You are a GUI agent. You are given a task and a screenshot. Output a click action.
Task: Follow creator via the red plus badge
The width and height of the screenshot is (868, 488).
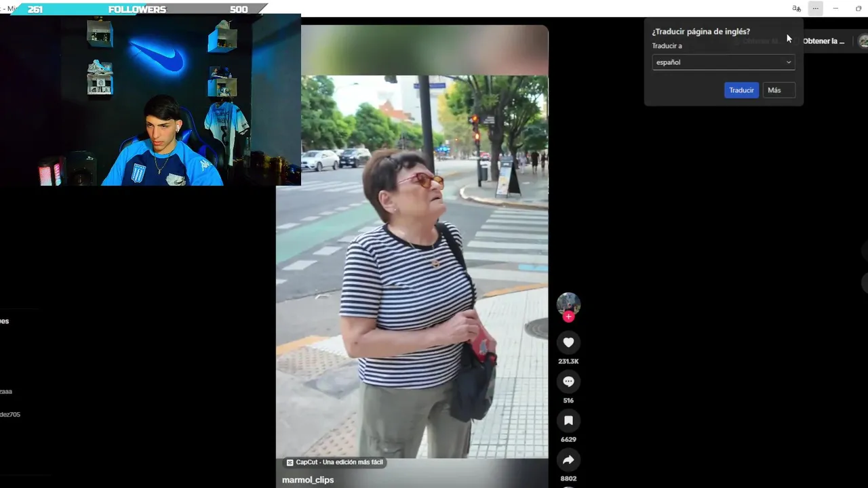click(x=568, y=317)
